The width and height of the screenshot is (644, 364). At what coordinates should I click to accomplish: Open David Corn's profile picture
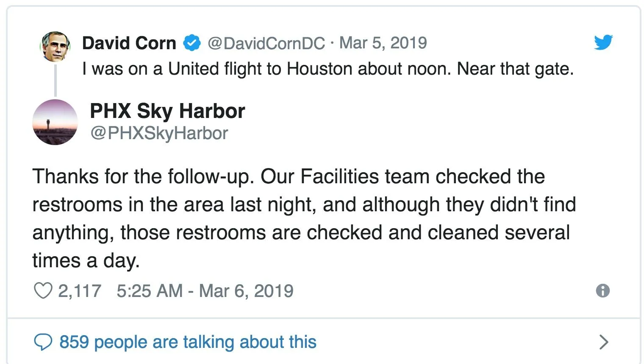pos(55,47)
